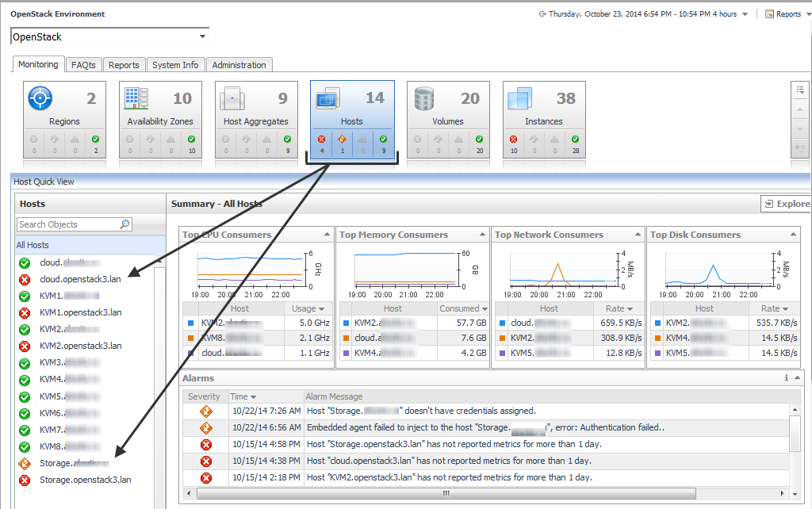Filter Hosts by critical status count

pyautogui.click(x=342, y=144)
